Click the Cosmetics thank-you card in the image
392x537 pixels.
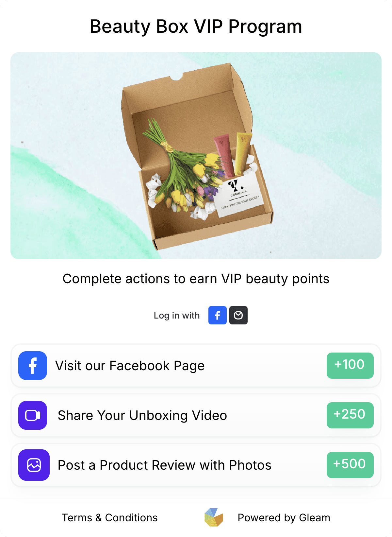[x=239, y=195]
